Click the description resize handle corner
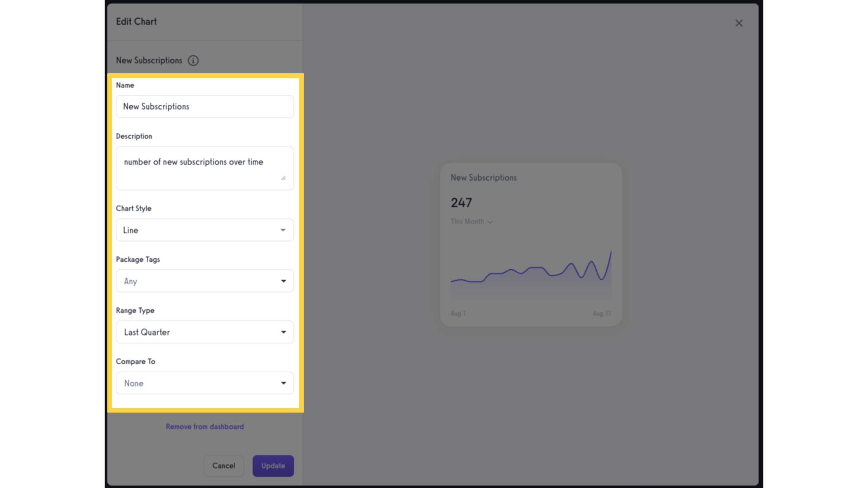The image size is (868, 488). coord(283,178)
